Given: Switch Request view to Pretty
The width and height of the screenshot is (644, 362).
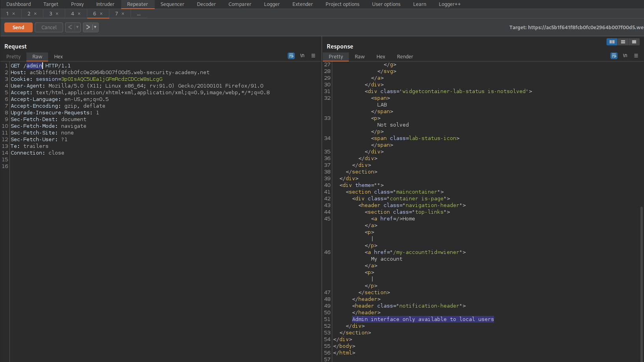Looking at the screenshot, I should click(x=13, y=57).
